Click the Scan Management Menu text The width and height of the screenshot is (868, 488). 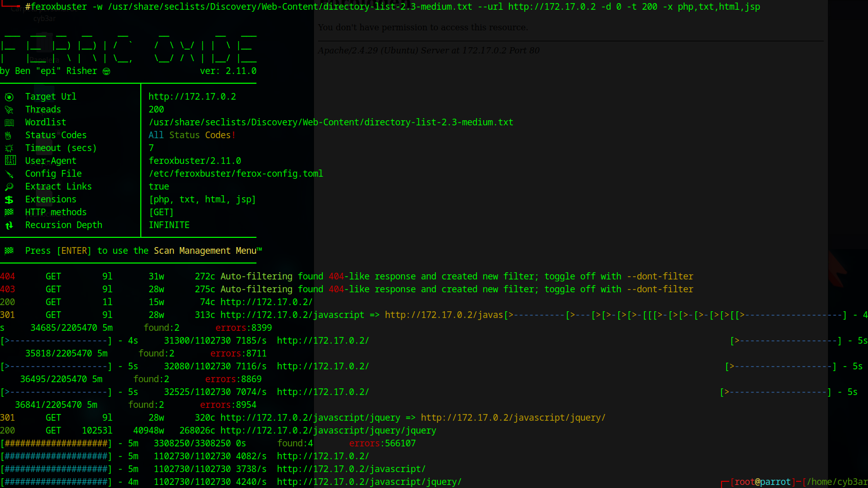tap(208, 251)
